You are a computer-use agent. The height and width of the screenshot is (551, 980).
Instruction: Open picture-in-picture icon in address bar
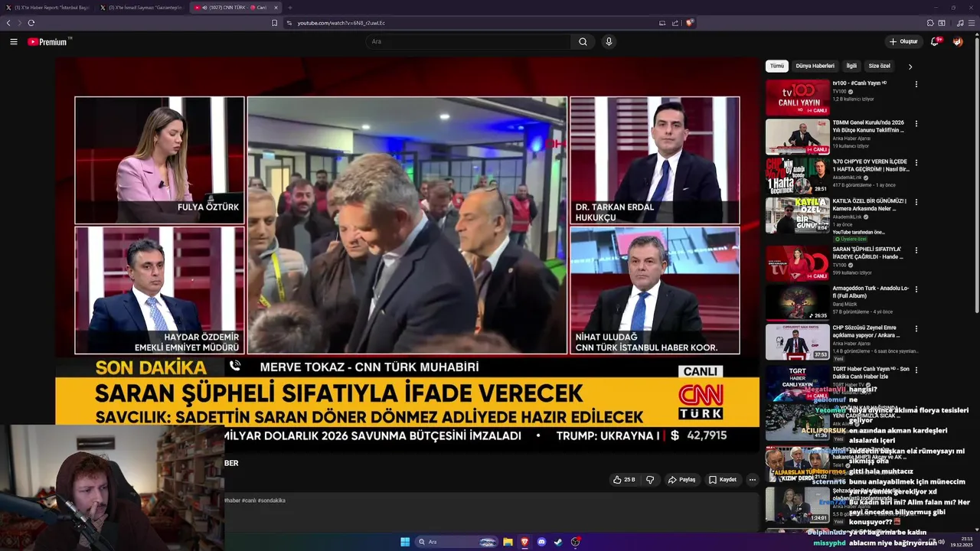(x=662, y=23)
